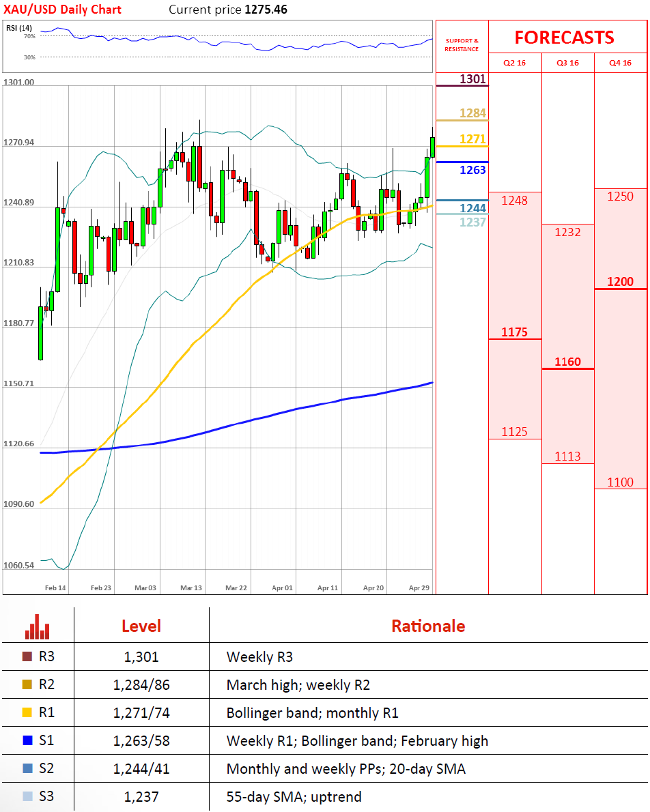The width and height of the screenshot is (650, 812).
Task: Click the FORECASTS header
Action: 564,38
